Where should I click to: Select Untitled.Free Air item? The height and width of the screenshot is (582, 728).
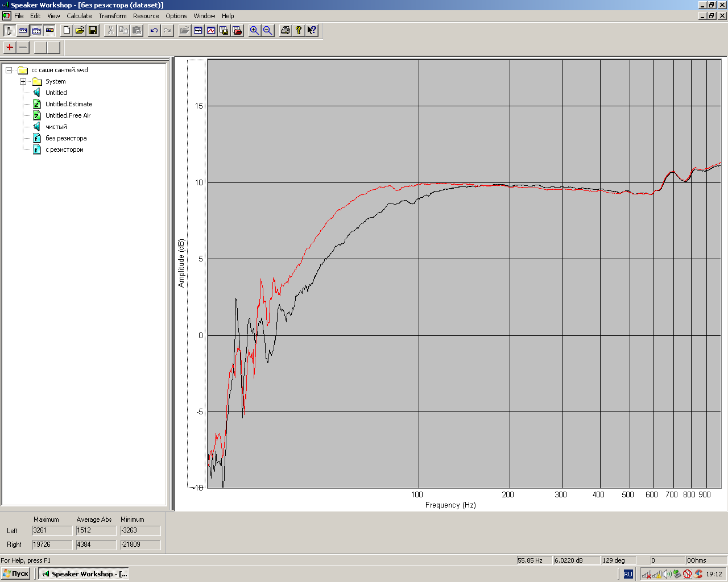pos(68,115)
